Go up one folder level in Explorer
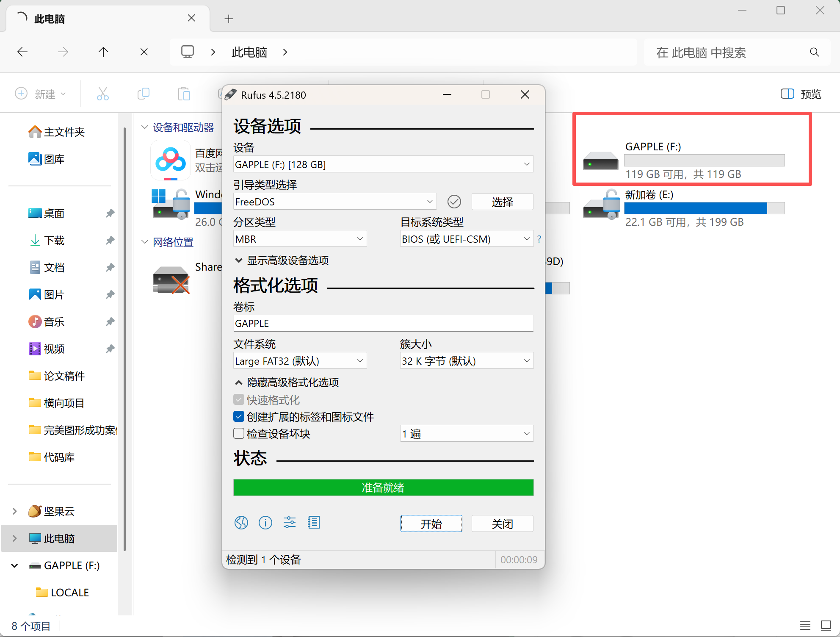The height and width of the screenshot is (637, 840). point(103,52)
